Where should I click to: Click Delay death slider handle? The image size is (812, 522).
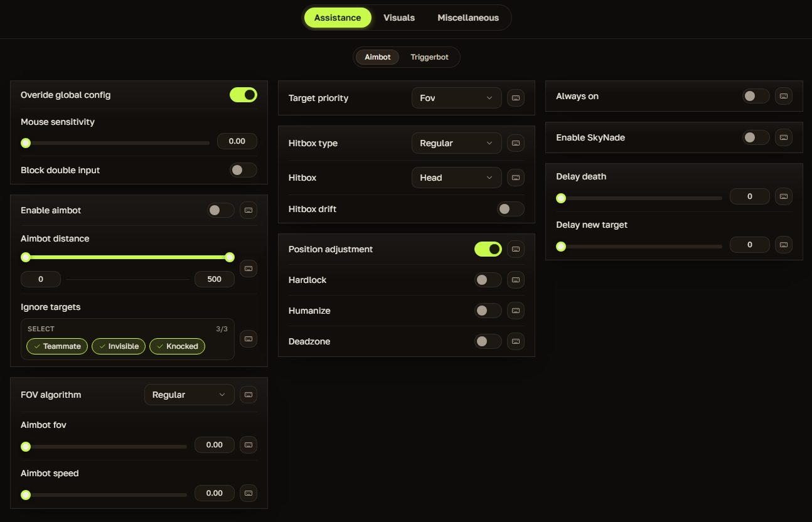pyautogui.click(x=561, y=198)
